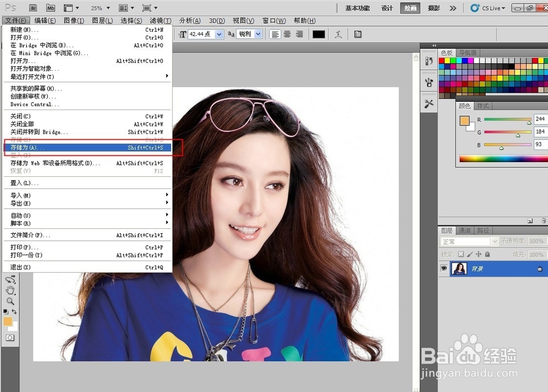Image resolution: width=548 pixels, height=392 pixels.
Task: Open Mini Bridge via the Mb icon
Action: tap(50, 8)
